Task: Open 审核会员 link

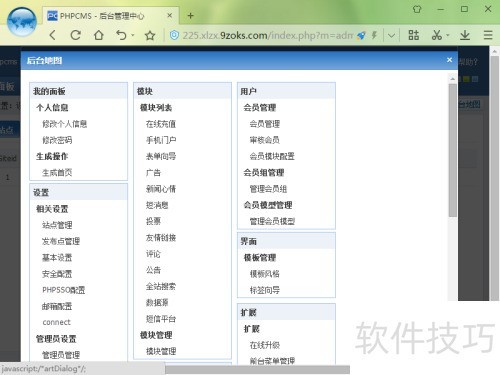Action: (x=265, y=140)
